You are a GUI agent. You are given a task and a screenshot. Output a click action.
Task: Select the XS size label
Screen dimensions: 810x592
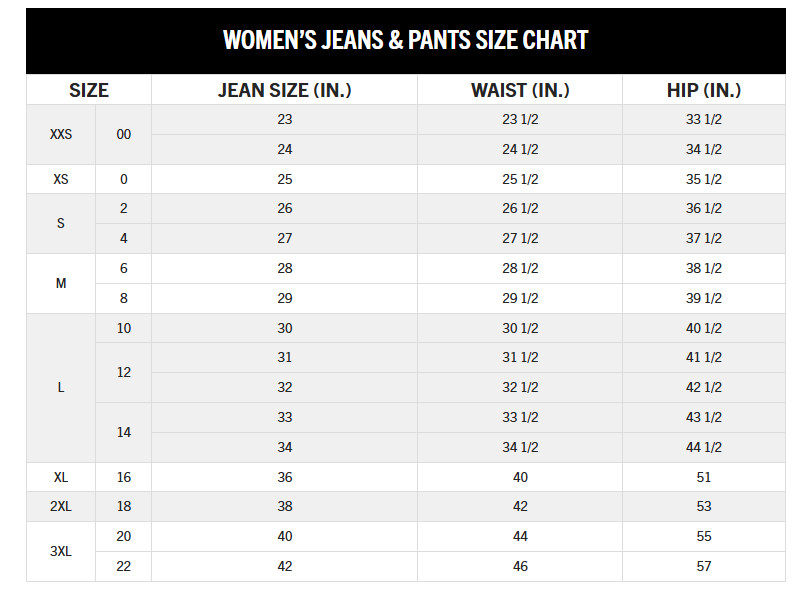[61, 179]
